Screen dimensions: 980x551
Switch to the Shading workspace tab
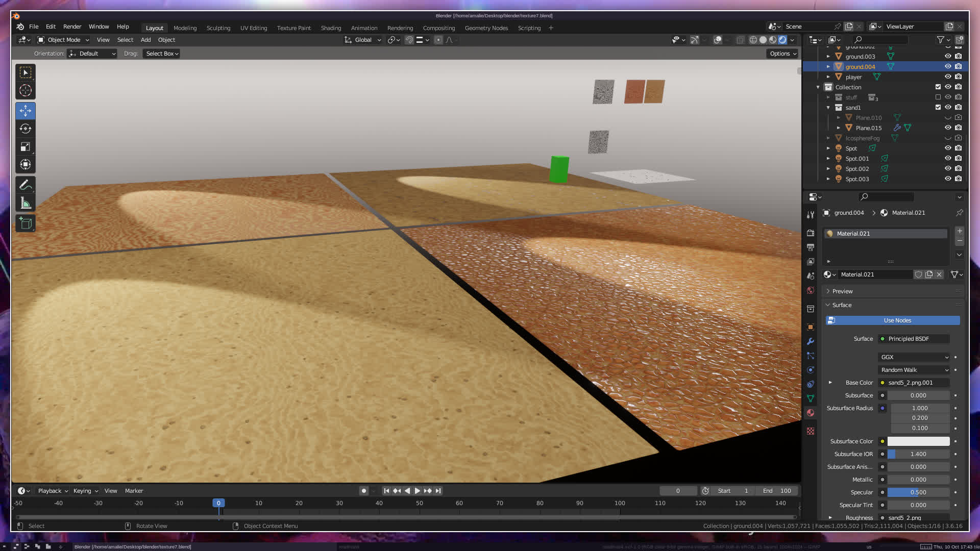[331, 28]
